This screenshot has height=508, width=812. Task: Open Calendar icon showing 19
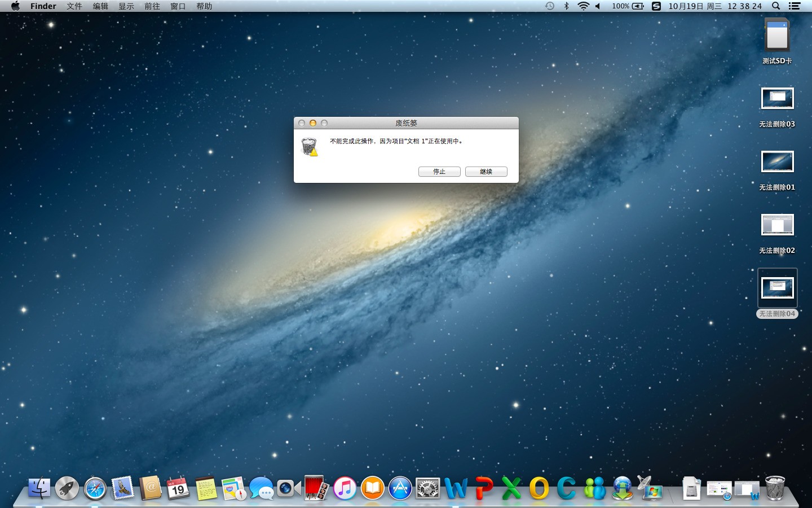point(178,488)
